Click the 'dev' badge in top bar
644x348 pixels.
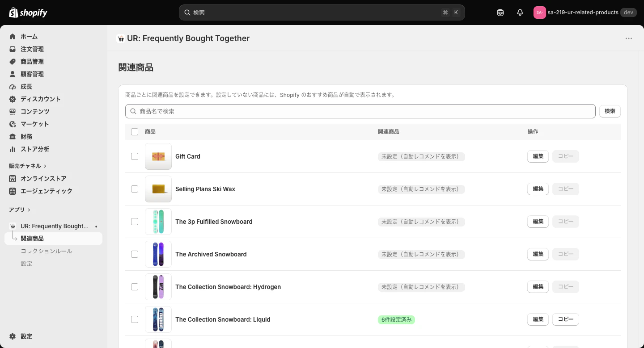(628, 13)
